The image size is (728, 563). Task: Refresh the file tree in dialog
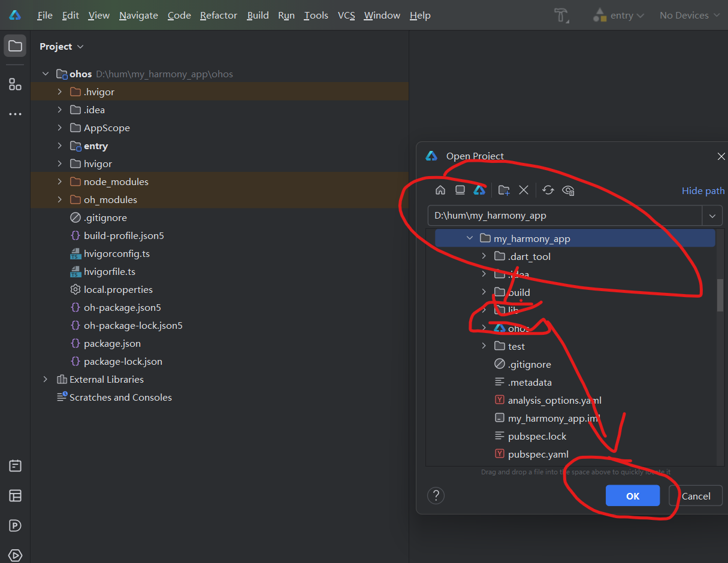[548, 190]
